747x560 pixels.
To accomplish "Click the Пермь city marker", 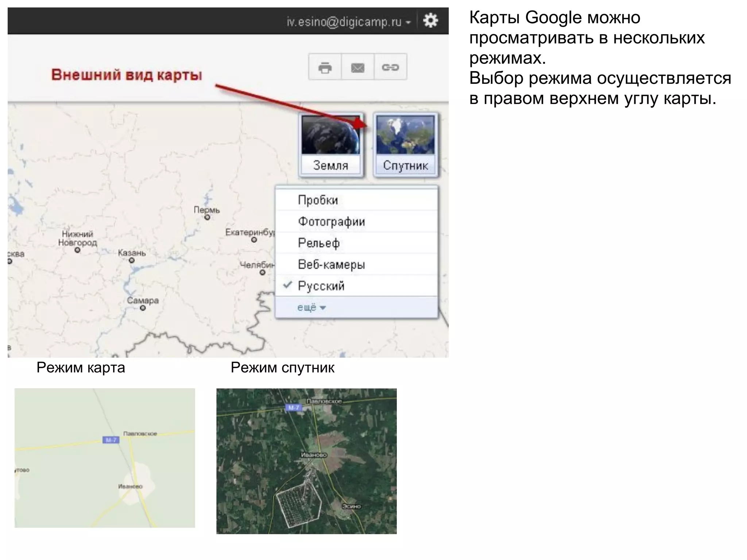I will pyautogui.click(x=207, y=218).
